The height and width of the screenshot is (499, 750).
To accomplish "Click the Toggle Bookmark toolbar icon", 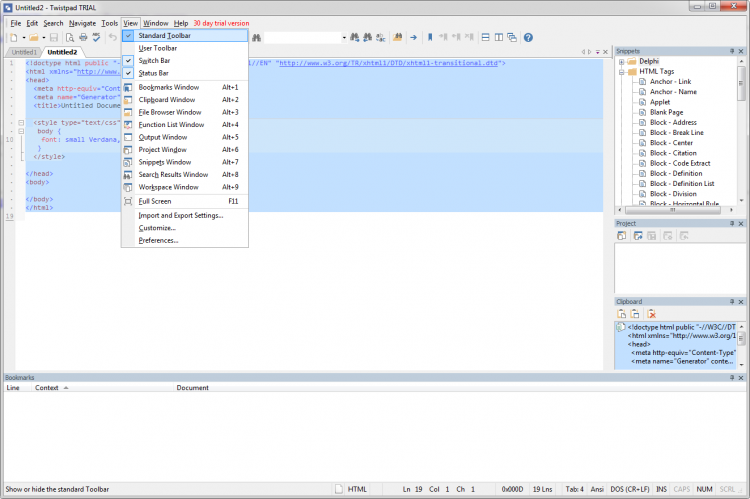I will (x=430, y=37).
